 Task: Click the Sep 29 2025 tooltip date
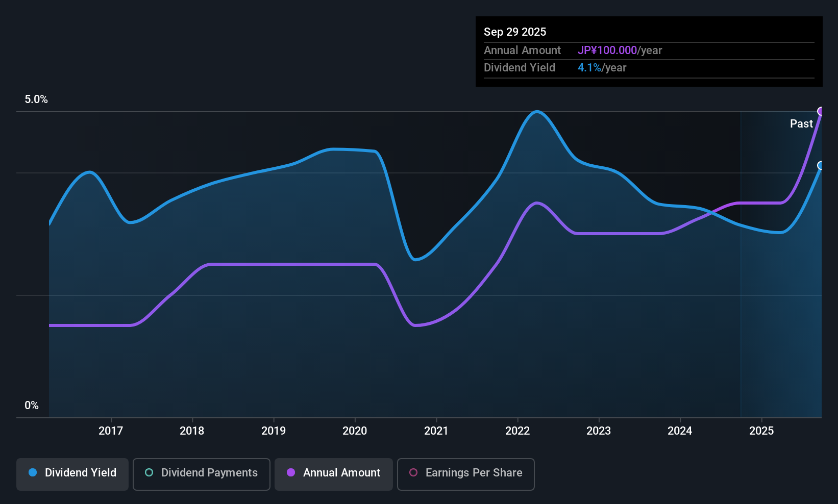tap(515, 32)
